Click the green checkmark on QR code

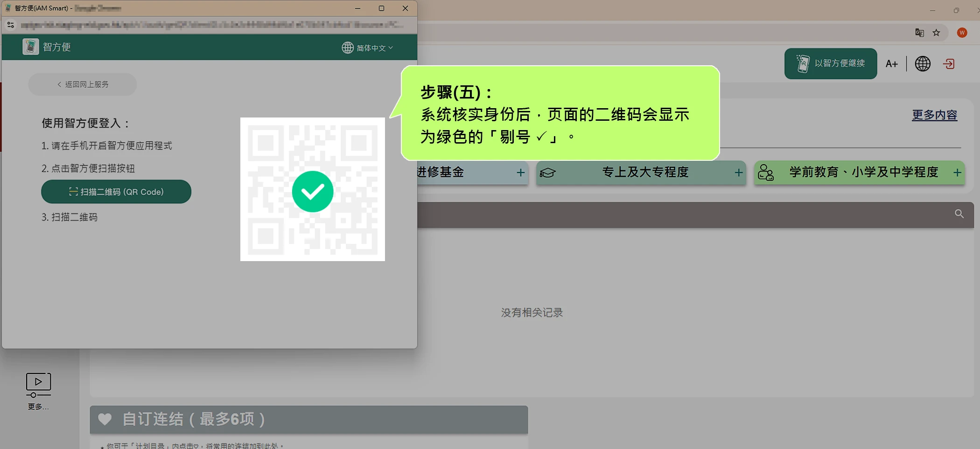coord(313,191)
